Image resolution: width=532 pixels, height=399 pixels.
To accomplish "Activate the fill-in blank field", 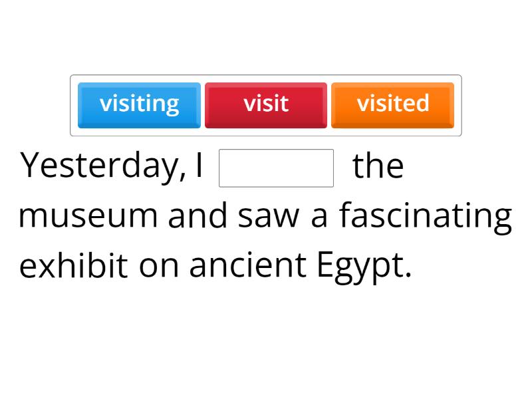I will point(276,168).
